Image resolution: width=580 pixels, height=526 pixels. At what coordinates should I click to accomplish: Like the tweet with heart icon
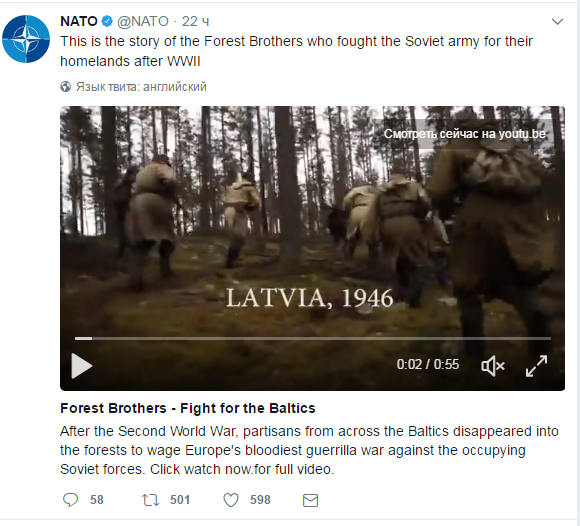[231, 500]
